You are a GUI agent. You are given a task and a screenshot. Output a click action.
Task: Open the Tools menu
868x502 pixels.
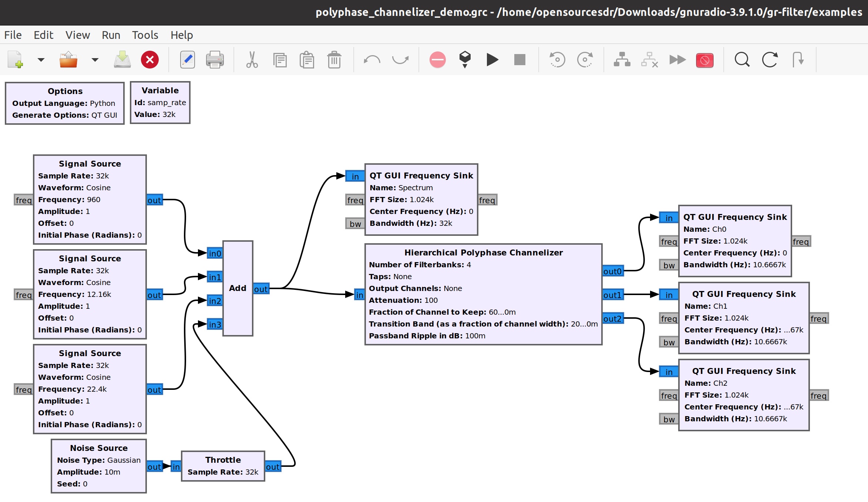[145, 35]
